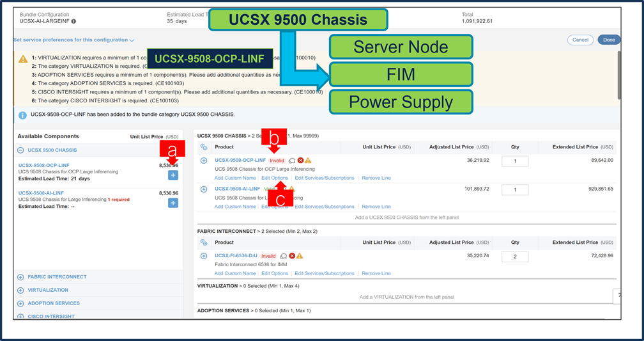Remove Line for UCSX-9508-OCP-LINF
Image resolution: width=644 pixels, height=341 pixels.
pos(376,178)
